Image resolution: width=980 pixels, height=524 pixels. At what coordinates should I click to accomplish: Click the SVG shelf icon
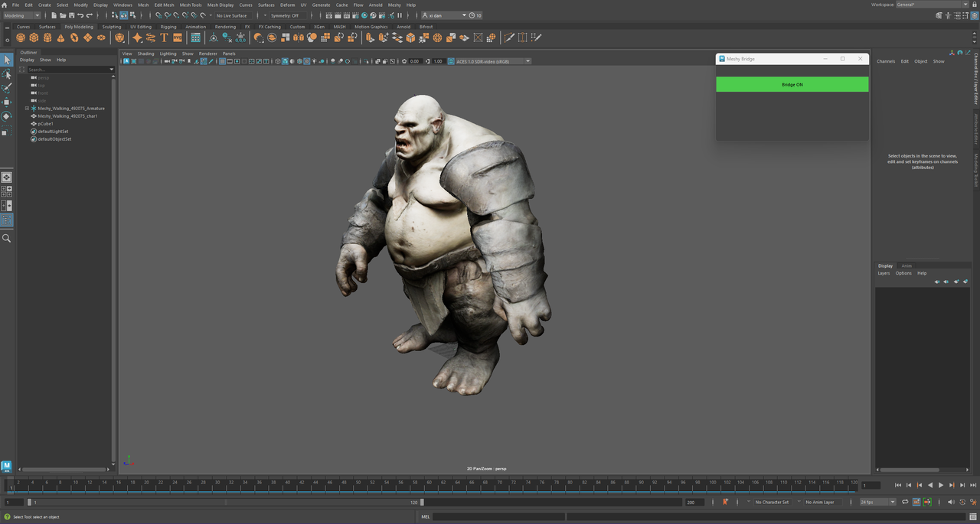tap(178, 37)
